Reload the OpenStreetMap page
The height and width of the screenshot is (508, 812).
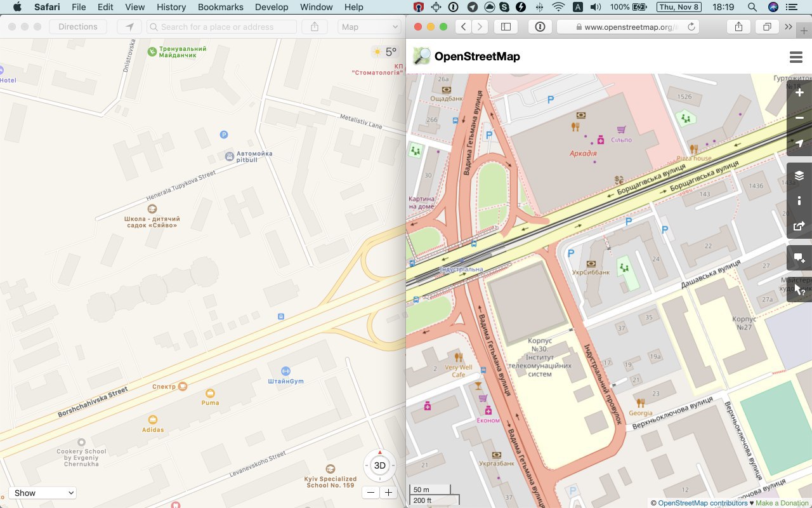(691, 27)
